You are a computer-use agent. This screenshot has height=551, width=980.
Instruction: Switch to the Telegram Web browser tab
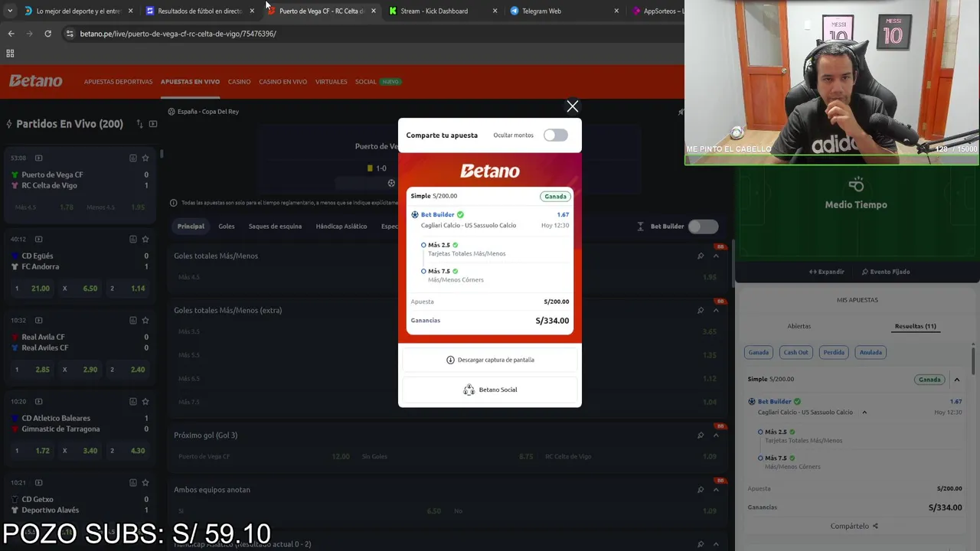pos(541,11)
